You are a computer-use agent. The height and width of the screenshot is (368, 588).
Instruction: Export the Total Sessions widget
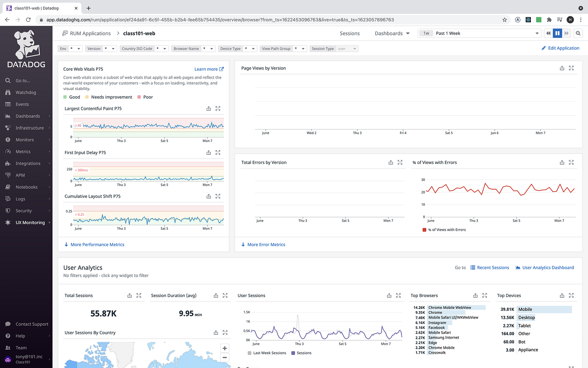[129, 296]
